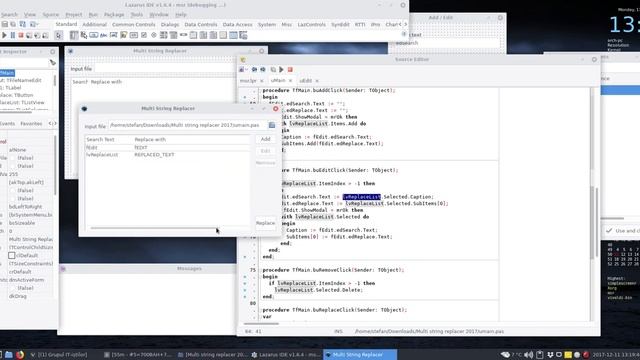Click the red Stop icon in Lazarus toolbar

20,36
